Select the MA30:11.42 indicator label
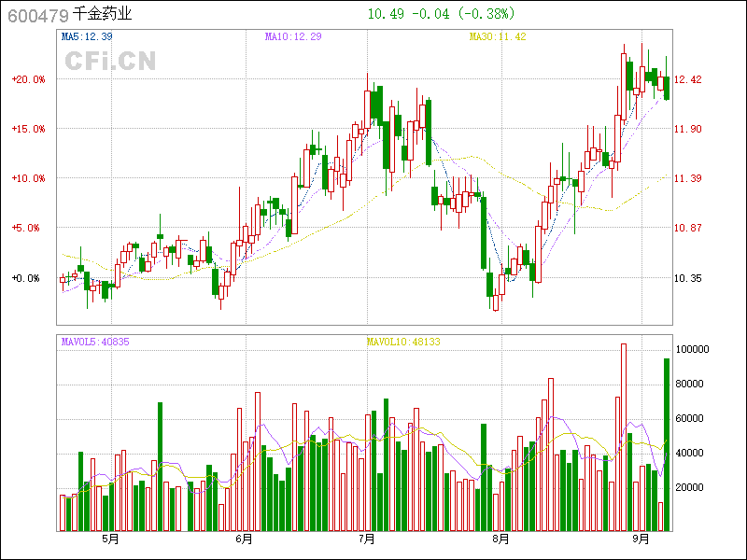Screen dimensions: 747x560 pyautogui.click(x=498, y=36)
